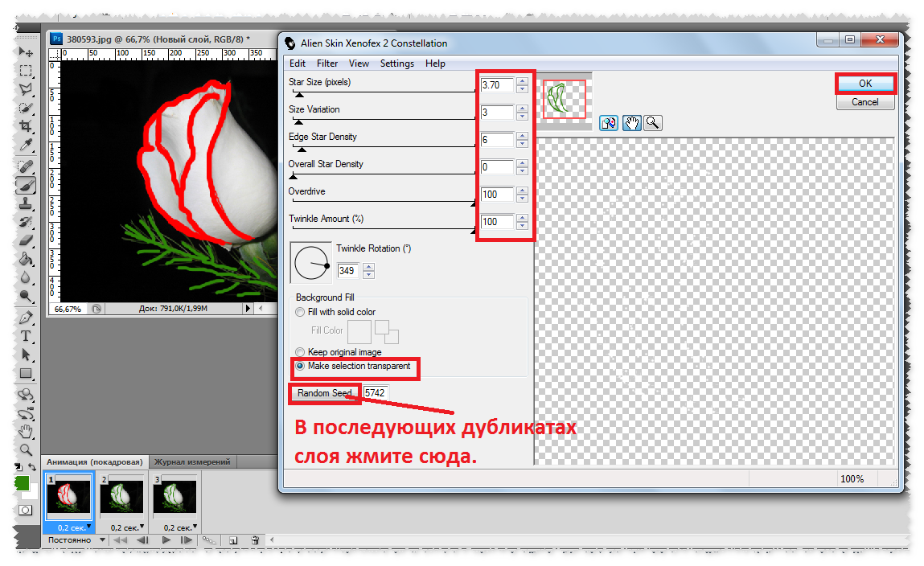924x566 pixels.
Task: Click the preview split-view icon in Constellation dialog
Action: [x=609, y=122]
